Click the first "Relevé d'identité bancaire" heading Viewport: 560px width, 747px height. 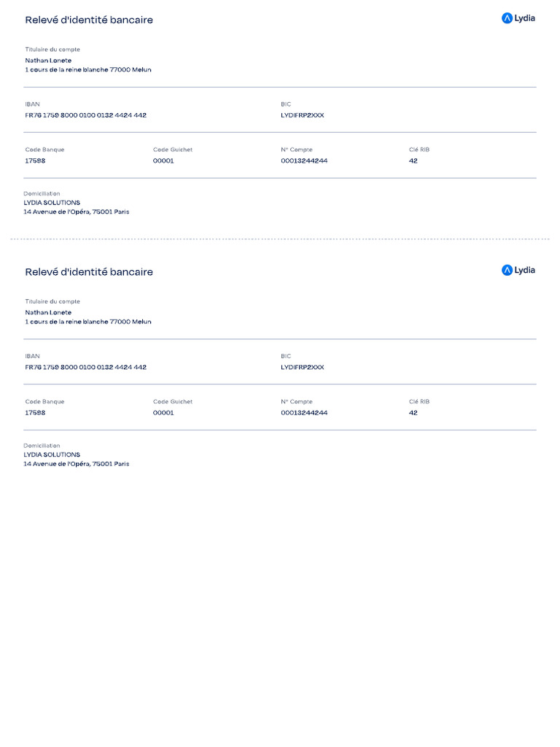(x=89, y=20)
